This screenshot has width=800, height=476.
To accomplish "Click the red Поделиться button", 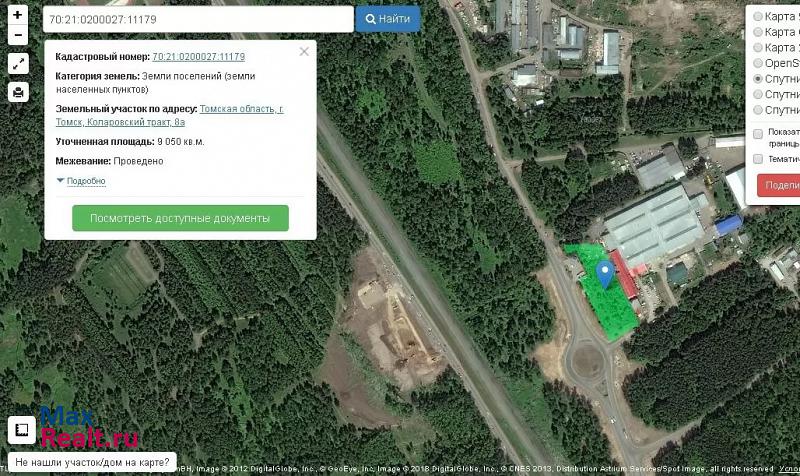I will [x=780, y=185].
